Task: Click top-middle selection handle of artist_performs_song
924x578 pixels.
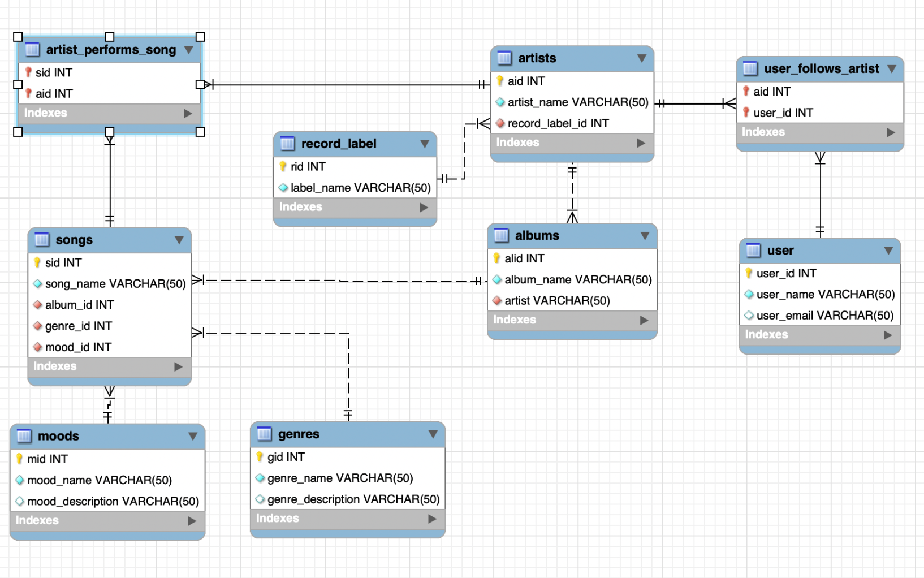Action: tap(110, 37)
